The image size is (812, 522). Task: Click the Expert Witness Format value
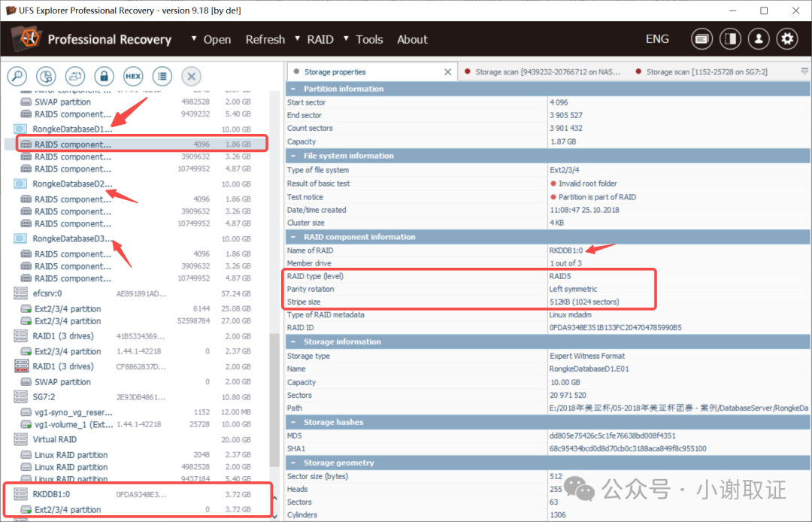click(x=587, y=357)
